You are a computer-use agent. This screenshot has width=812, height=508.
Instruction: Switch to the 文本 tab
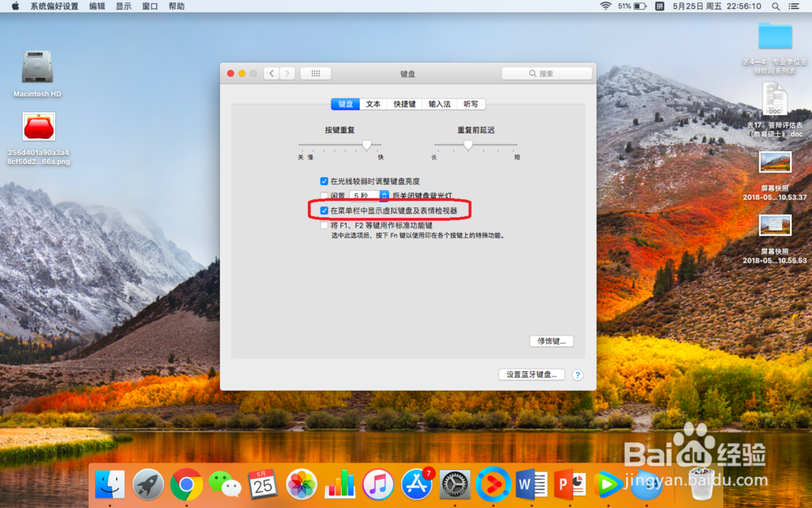(374, 104)
